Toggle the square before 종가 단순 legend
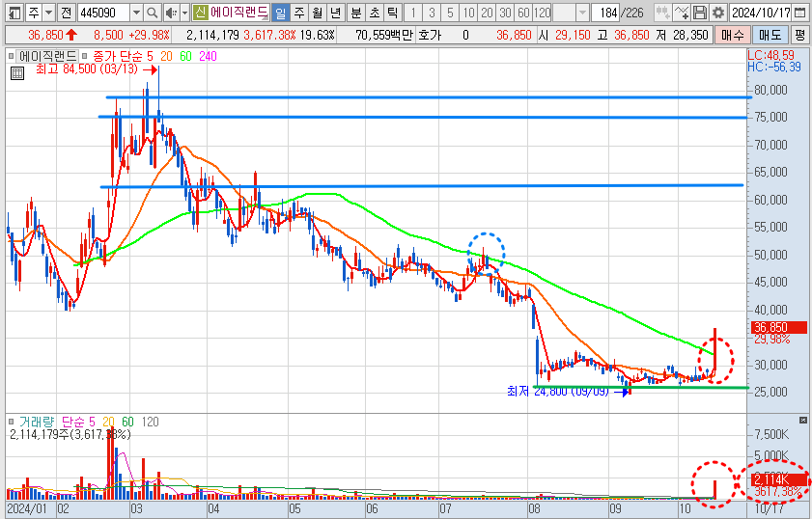 click(x=84, y=56)
